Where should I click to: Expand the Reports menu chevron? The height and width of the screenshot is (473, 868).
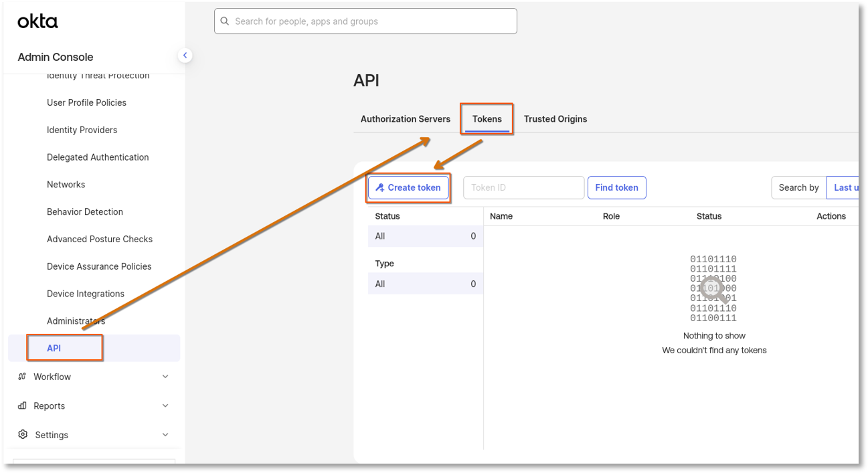[165, 405]
